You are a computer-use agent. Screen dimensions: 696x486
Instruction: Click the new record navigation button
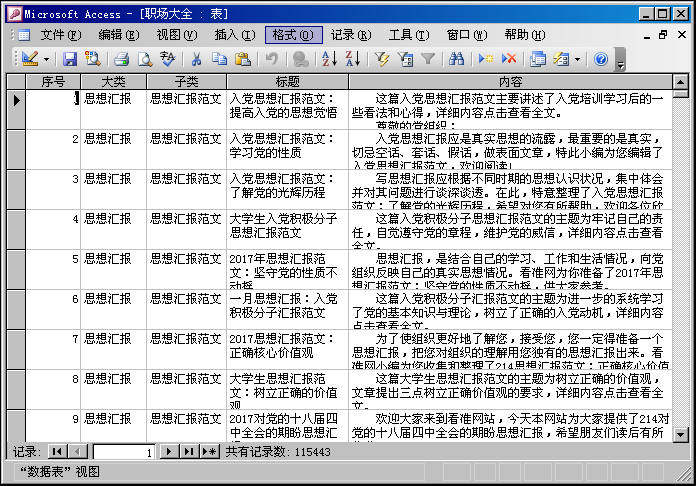210,452
